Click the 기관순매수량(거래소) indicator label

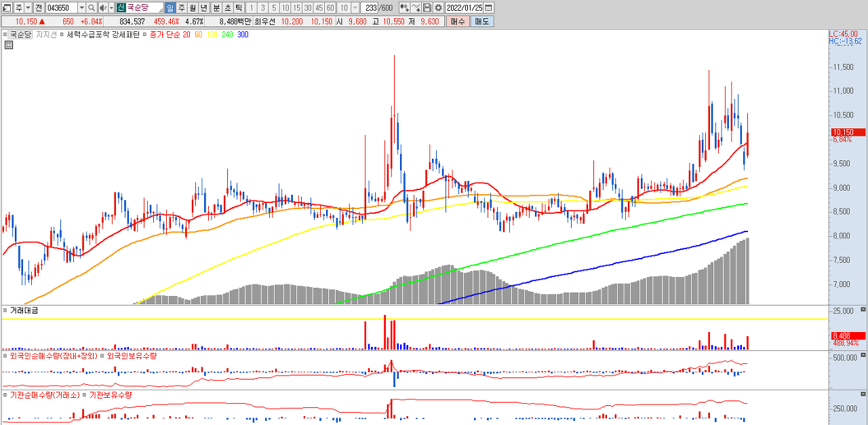[45, 394]
